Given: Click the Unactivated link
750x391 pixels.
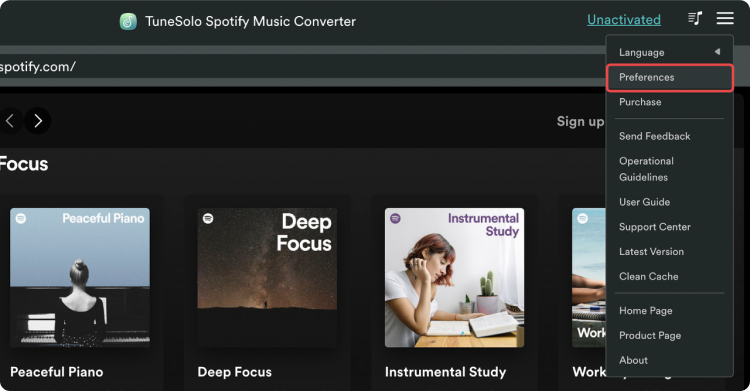Looking at the screenshot, I should (624, 20).
